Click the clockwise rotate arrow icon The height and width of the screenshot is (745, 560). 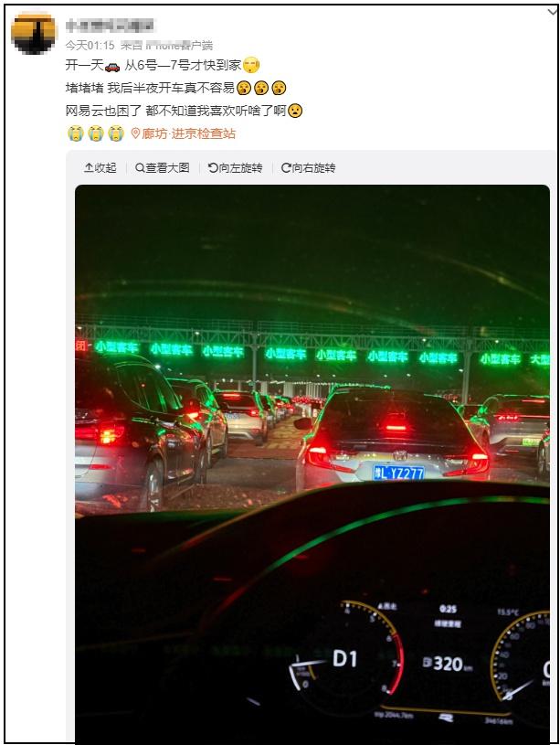pos(286,167)
